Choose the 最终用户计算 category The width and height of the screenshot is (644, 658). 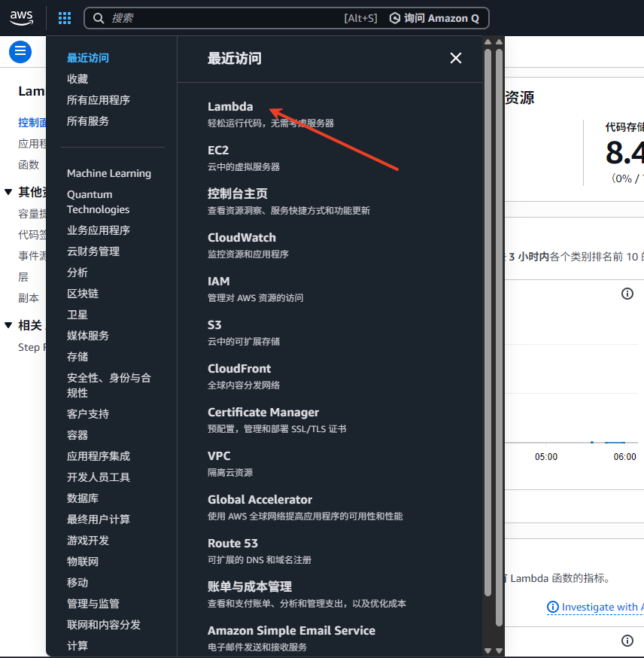point(98,519)
